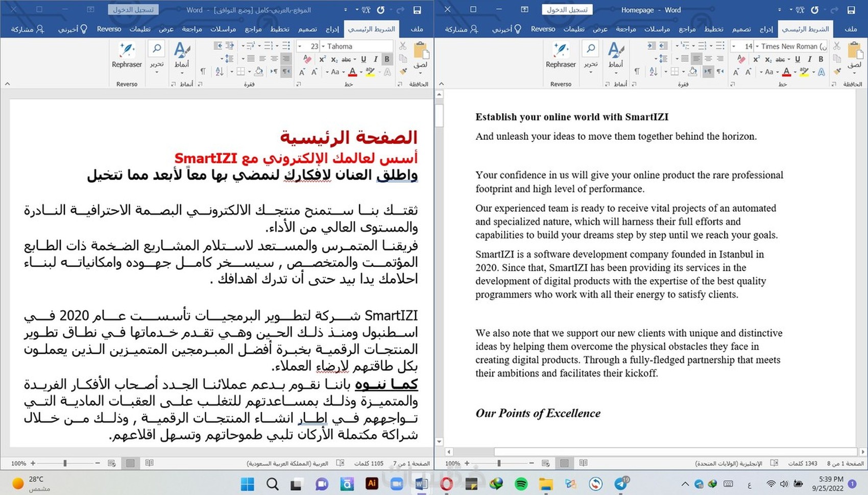
Task: Open Rephraser in the Arabic document window
Action: [127, 56]
